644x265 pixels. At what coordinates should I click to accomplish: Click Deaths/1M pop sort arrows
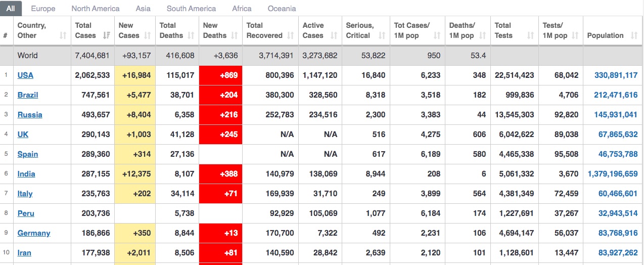tap(482, 35)
